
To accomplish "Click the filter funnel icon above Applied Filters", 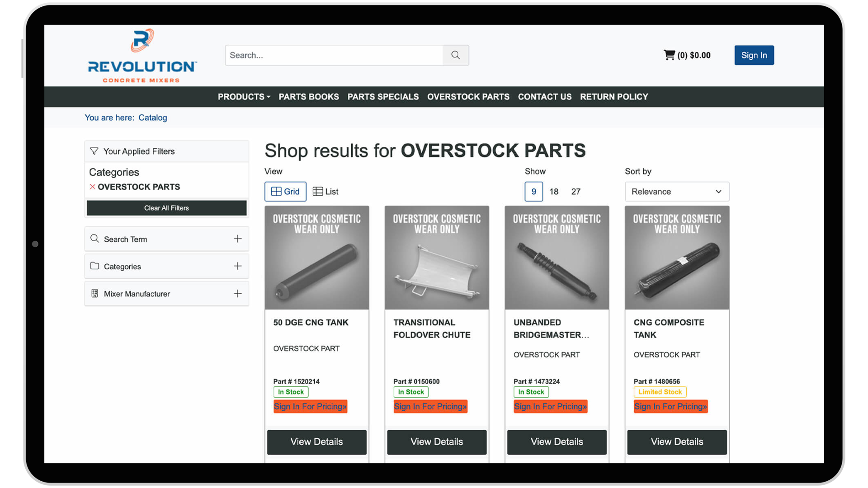I will (94, 151).
